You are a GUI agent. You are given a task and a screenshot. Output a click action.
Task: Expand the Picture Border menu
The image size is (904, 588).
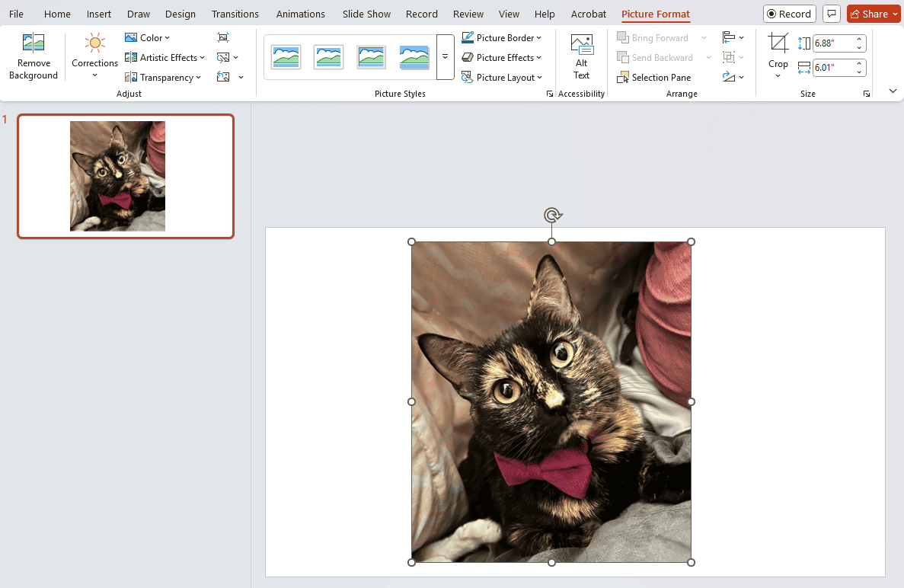[x=502, y=37]
